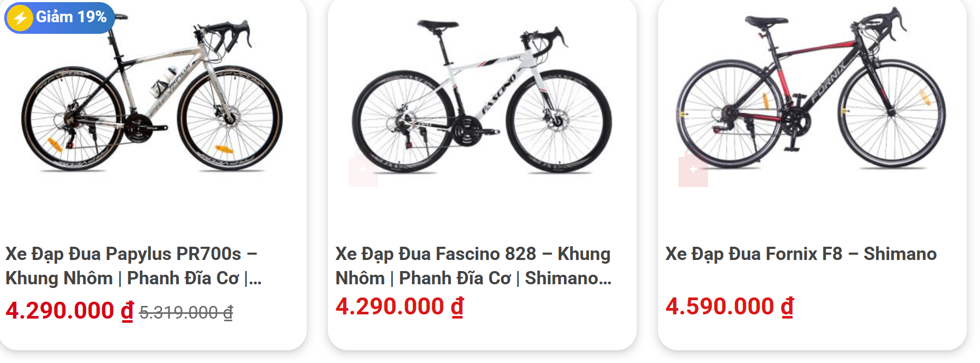Open the Fornix F8 – Shimano title link
This screenshot has width=980, height=363.
tap(800, 254)
